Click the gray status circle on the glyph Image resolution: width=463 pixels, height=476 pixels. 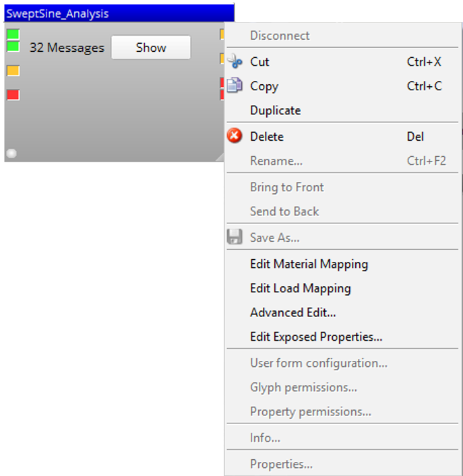point(11,154)
